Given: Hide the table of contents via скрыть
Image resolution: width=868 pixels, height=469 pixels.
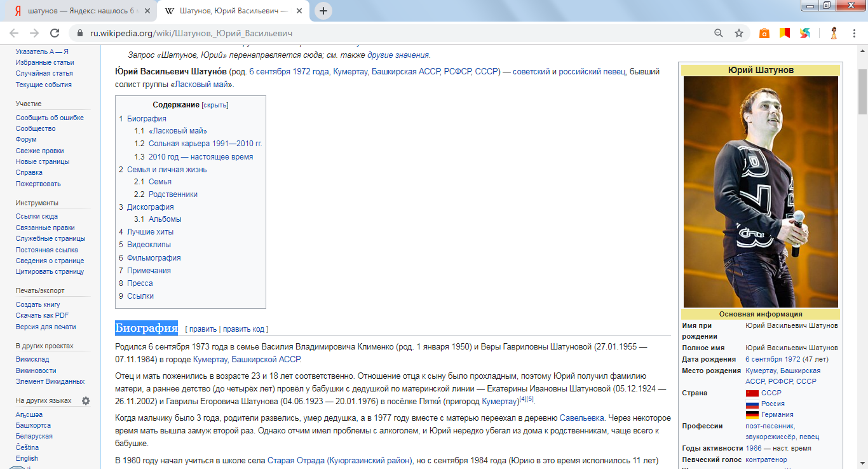Looking at the screenshot, I should point(215,105).
